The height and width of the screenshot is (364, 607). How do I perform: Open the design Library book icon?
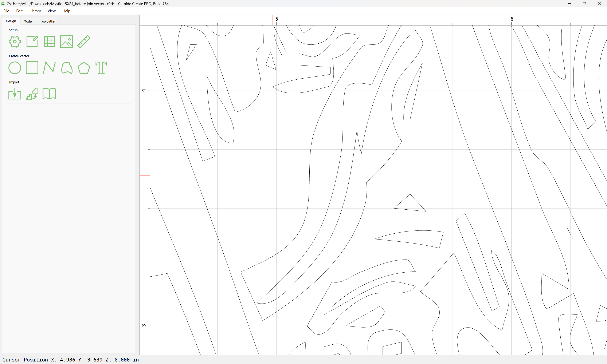(x=49, y=94)
